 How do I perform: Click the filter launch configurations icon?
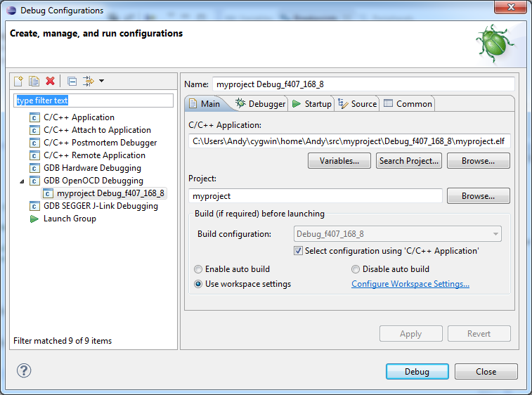click(x=89, y=81)
